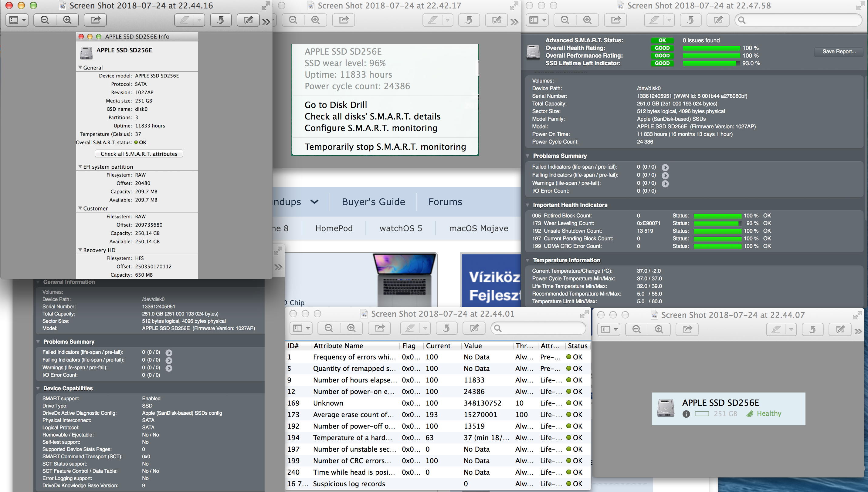868x492 pixels.
Task: Open the HomePod link
Action: [x=334, y=228]
